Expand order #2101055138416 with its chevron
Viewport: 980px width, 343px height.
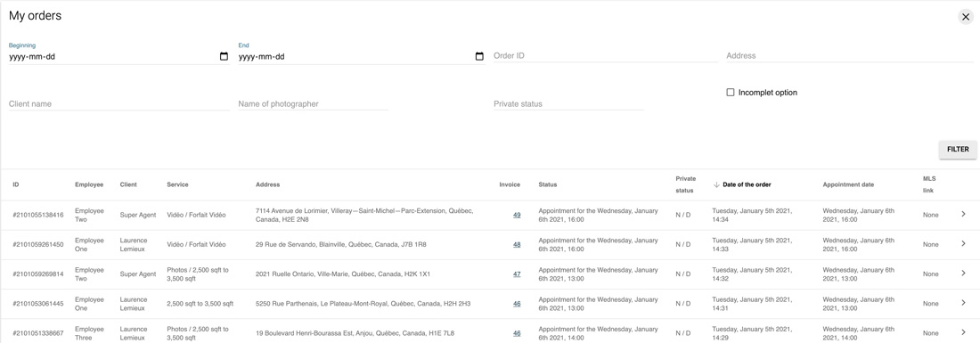point(963,215)
